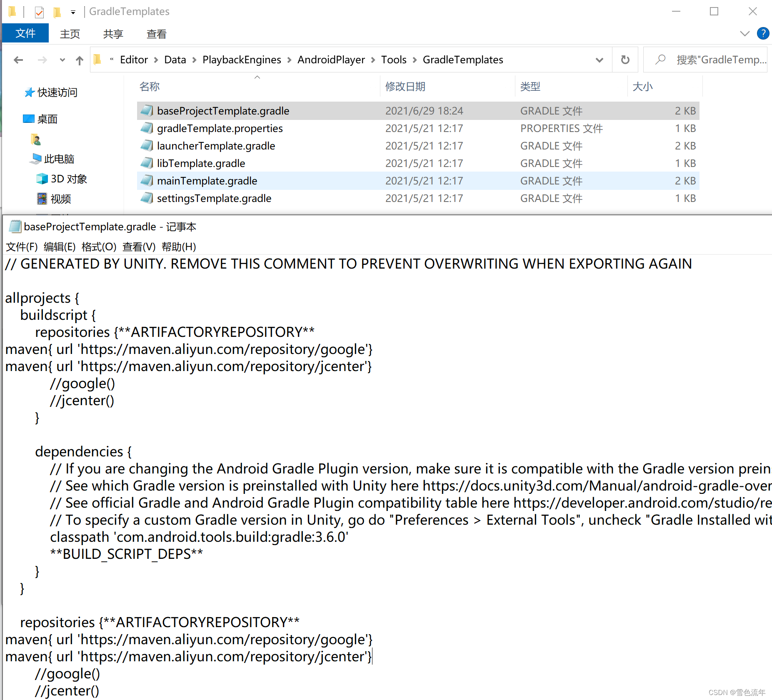Open Notepad 帮助(H) menu
The height and width of the screenshot is (700, 772).
coord(179,247)
